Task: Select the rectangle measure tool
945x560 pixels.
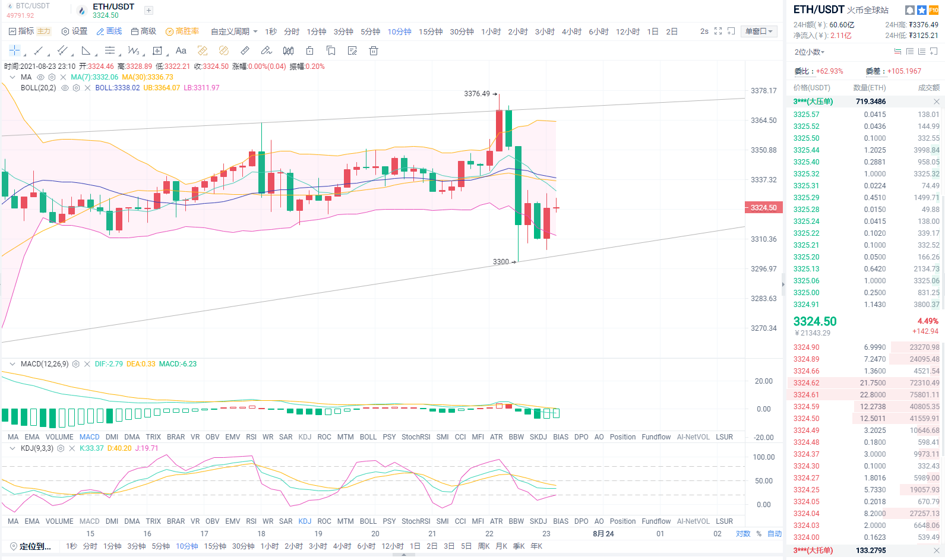Action: point(157,50)
